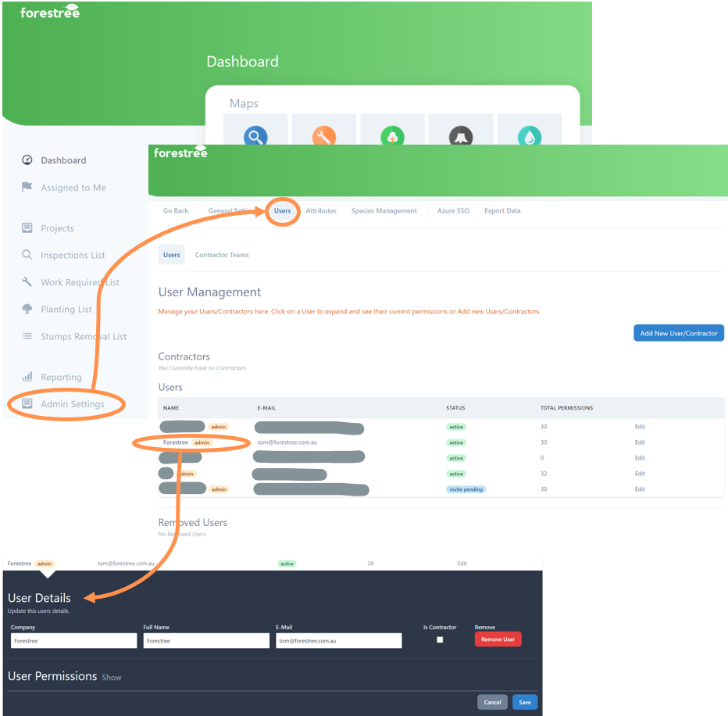This screenshot has height=716, width=728.
Task: Select the Planting List tree icon
Action: coord(26,309)
